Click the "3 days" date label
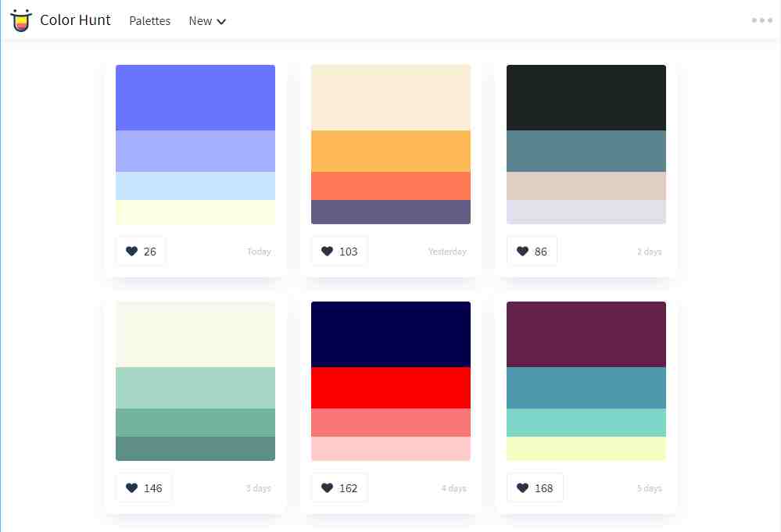 pyautogui.click(x=259, y=488)
